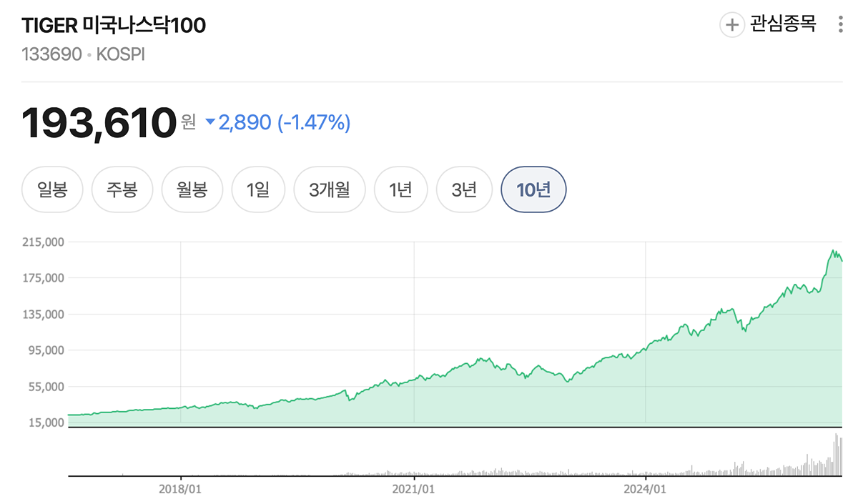Image resolution: width=858 pixels, height=504 pixels.
Task: Click the 2024/01 marker on time axis
Action: point(645,489)
